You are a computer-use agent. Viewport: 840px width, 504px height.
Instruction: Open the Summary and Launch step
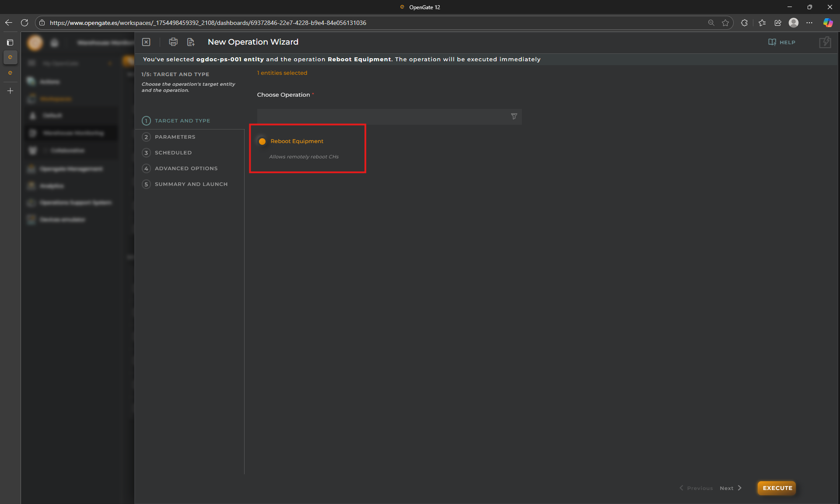coord(191,184)
